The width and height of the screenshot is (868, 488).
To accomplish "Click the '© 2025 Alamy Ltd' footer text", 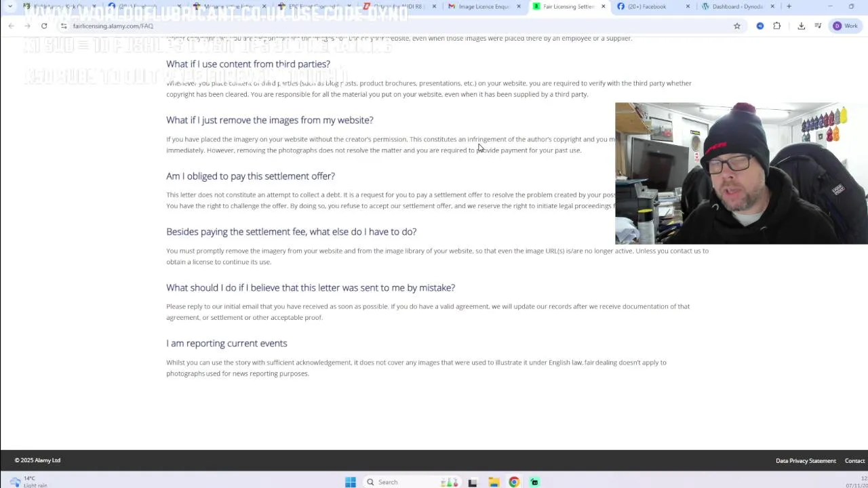I will tap(37, 460).
